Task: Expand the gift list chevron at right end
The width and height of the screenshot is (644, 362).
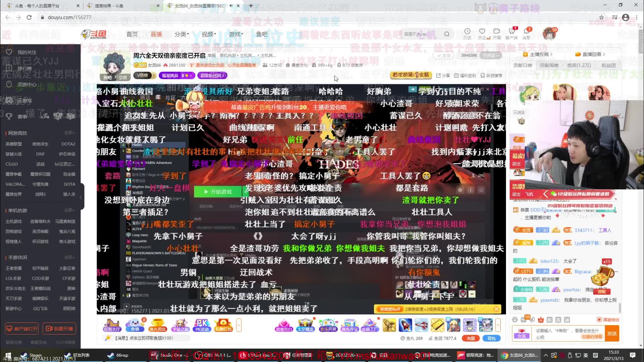Action: coord(498,325)
